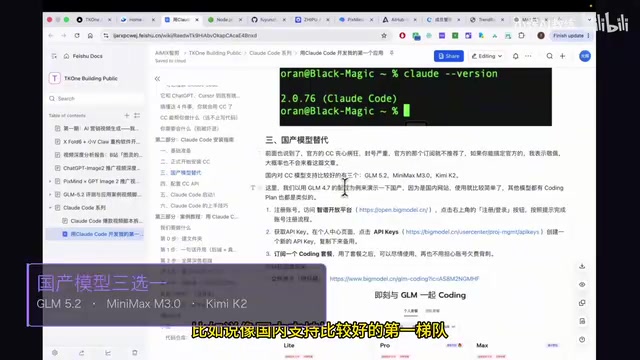Open the browser home page icon
The height and width of the screenshot is (360, 640).
(90, 36)
